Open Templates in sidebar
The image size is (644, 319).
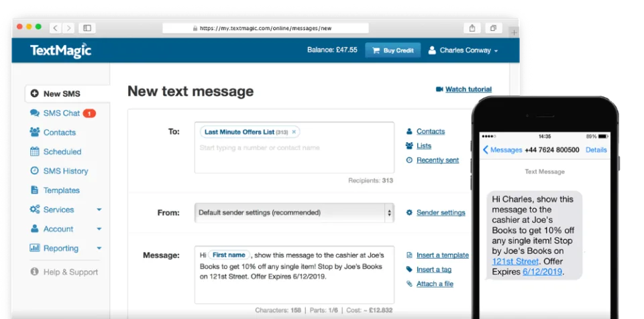[x=62, y=190]
